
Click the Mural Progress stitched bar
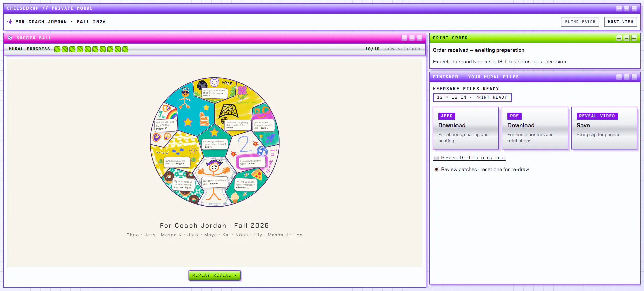coord(91,49)
